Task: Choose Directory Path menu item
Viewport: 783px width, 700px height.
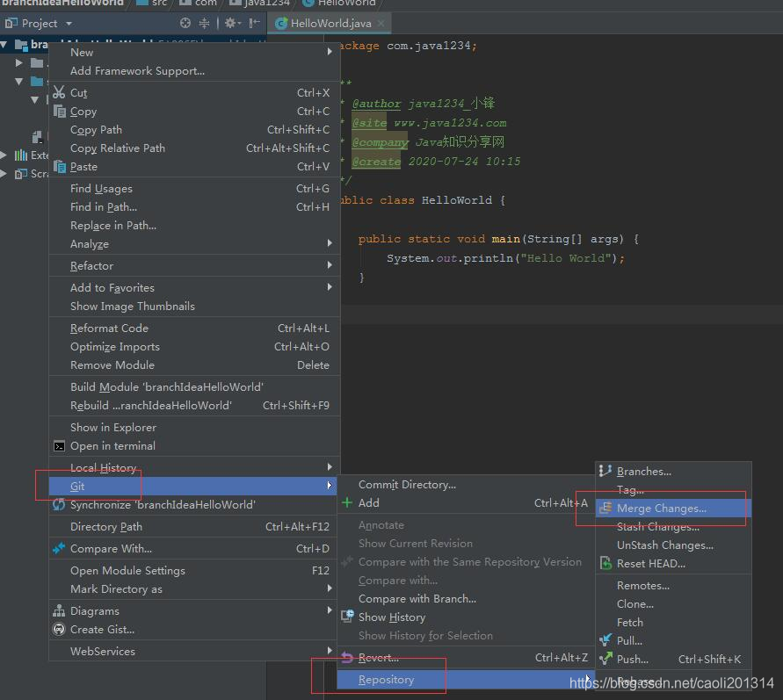Action: (192, 526)
